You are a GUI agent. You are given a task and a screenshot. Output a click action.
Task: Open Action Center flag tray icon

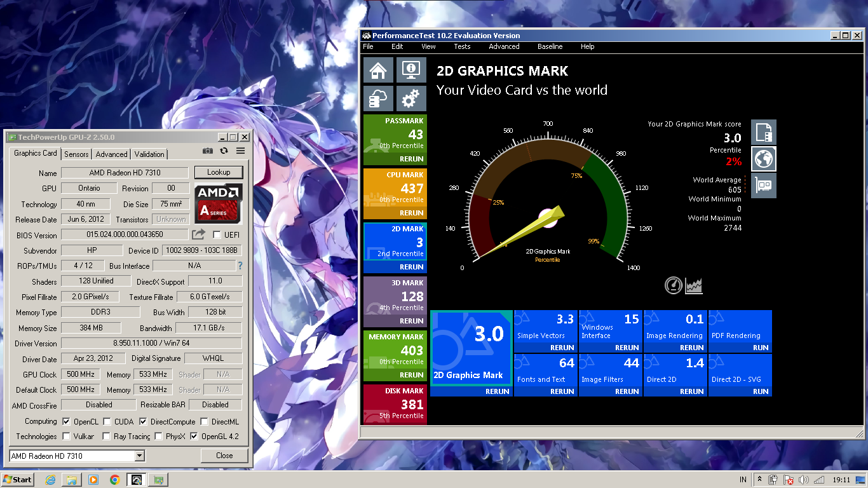tap(789, 480)
